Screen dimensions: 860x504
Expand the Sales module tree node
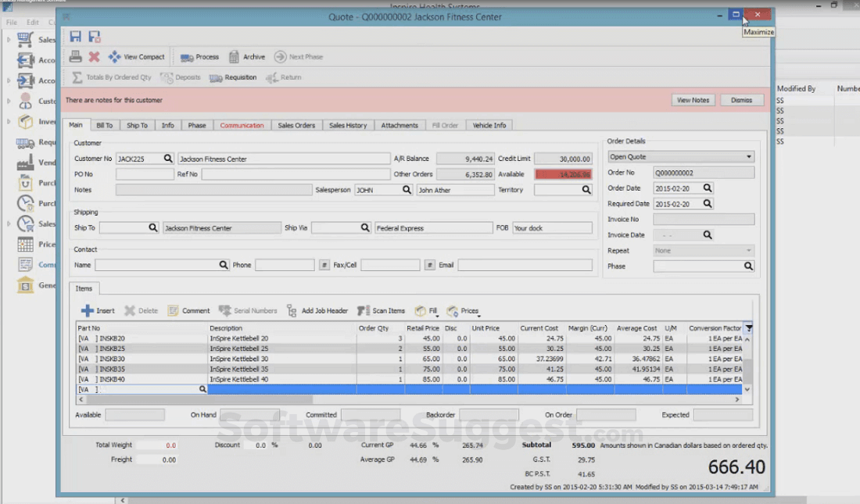[9, 40]
